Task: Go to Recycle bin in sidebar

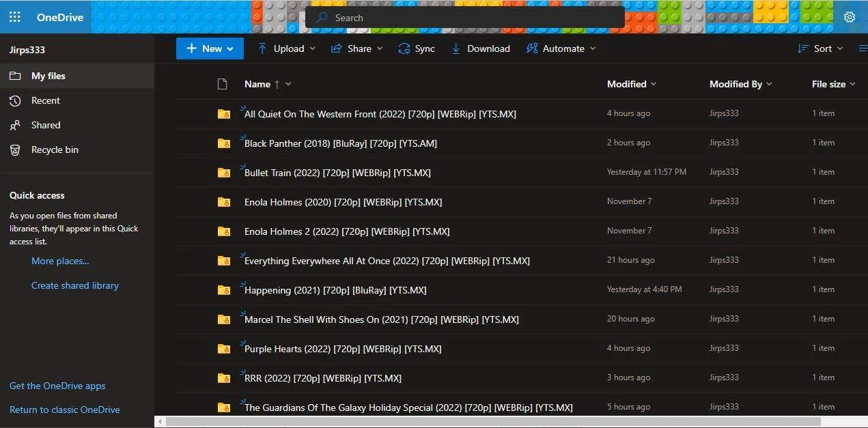Action: (77, 149)
